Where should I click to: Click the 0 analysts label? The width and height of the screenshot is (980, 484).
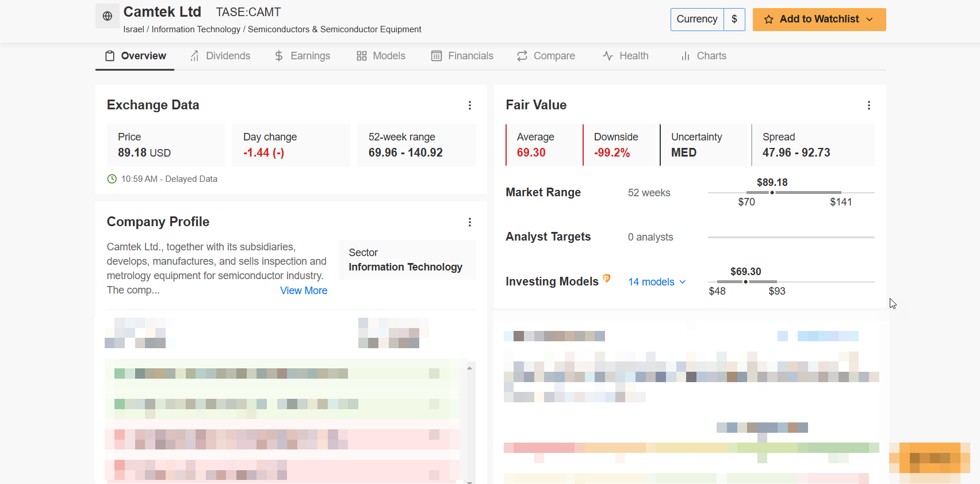(650, 237)
